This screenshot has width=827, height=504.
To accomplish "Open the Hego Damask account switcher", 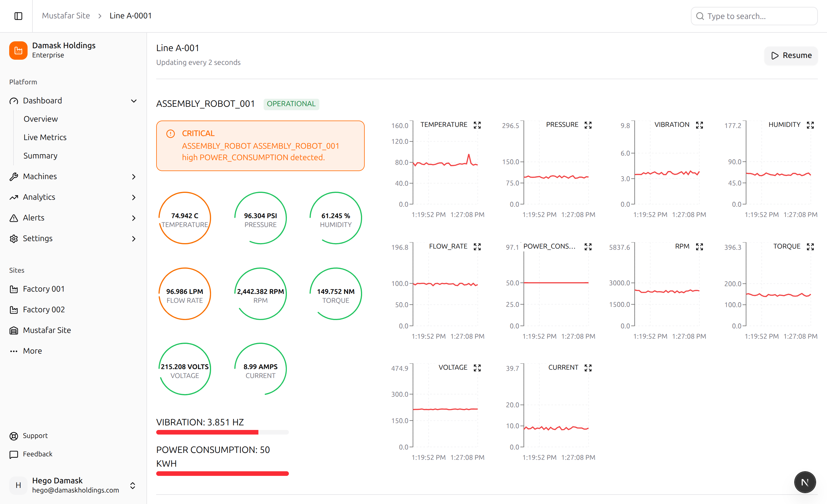I will tap(133, 485).
